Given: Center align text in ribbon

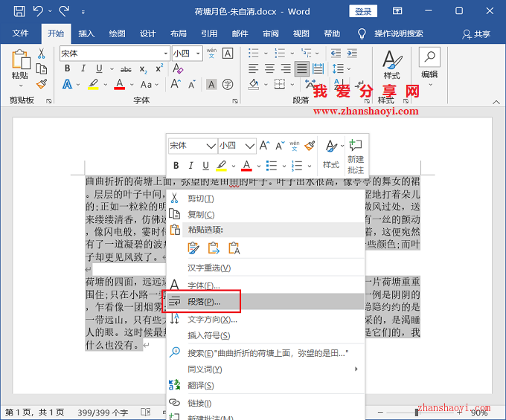Looking at the screenshot, I should click(x=269, y=68).
